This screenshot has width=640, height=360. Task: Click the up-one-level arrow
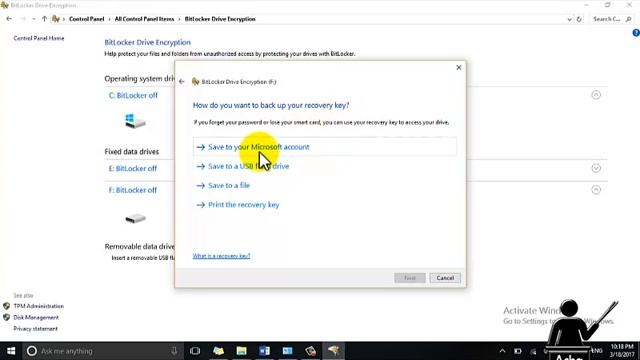[x=44, y=19]
